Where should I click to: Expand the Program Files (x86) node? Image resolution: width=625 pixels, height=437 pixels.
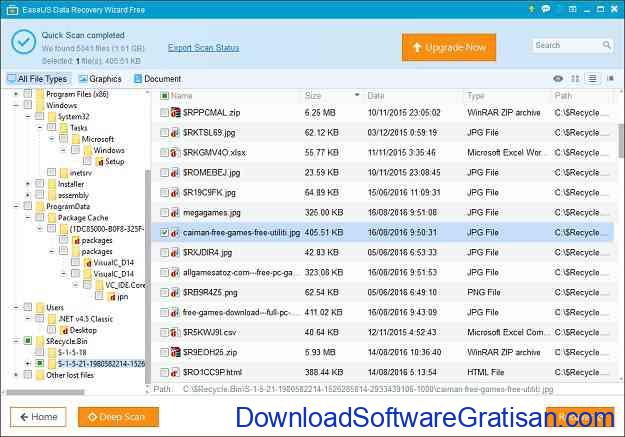click(x=16, y=94)
